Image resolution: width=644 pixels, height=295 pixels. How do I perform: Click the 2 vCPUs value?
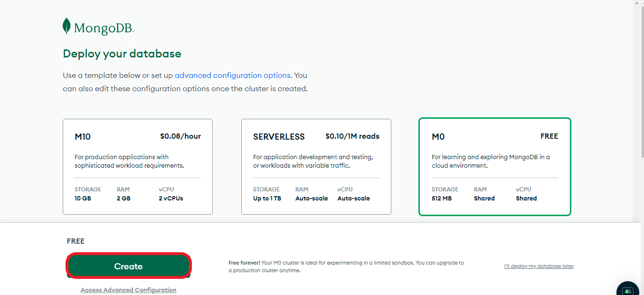tap(171, 199)
